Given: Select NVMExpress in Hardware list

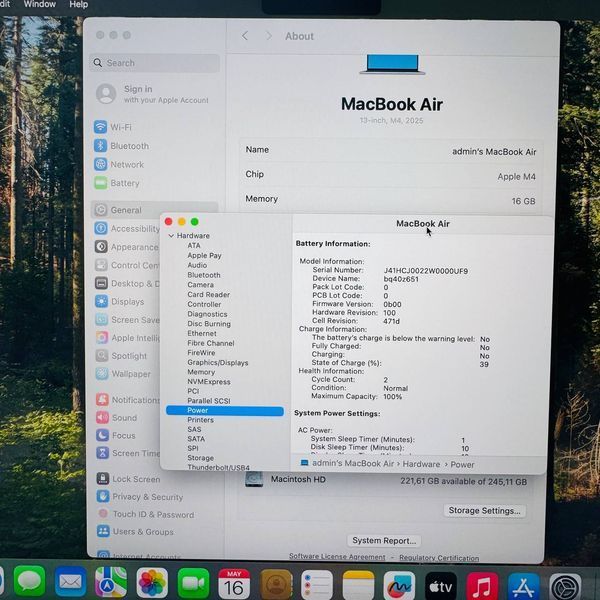Looking at the screenshot, I should pos(209,382).
